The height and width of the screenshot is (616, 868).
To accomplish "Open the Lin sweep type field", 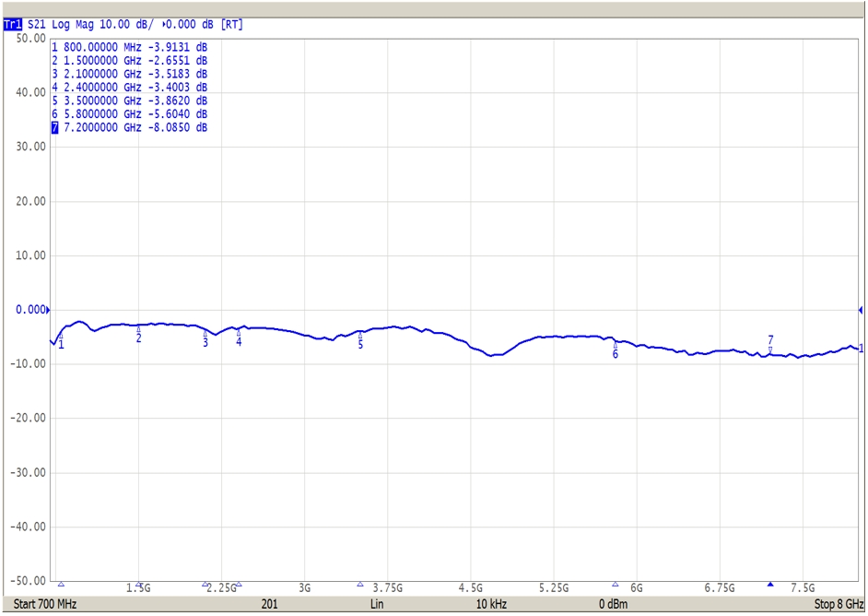I will [377, 605].
